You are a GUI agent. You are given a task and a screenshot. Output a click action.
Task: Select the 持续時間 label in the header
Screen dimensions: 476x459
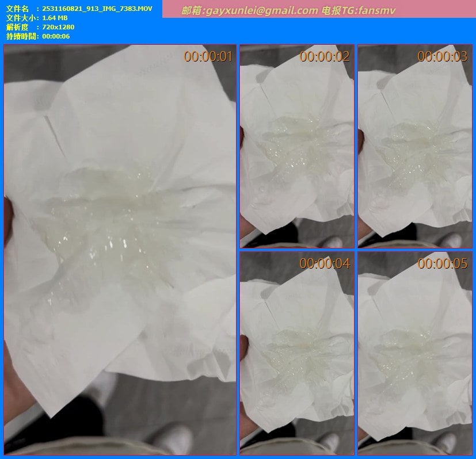(22, 36)
